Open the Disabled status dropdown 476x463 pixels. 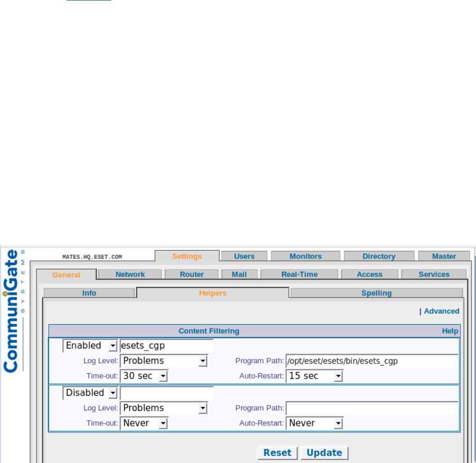coord(90,392)
